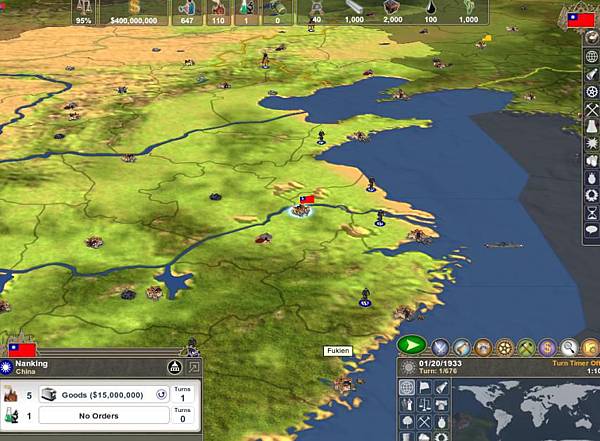This screenshot has width=600, height=441.
Task: Open the speech bubble chat icon in sidebar
Action: 592,230
